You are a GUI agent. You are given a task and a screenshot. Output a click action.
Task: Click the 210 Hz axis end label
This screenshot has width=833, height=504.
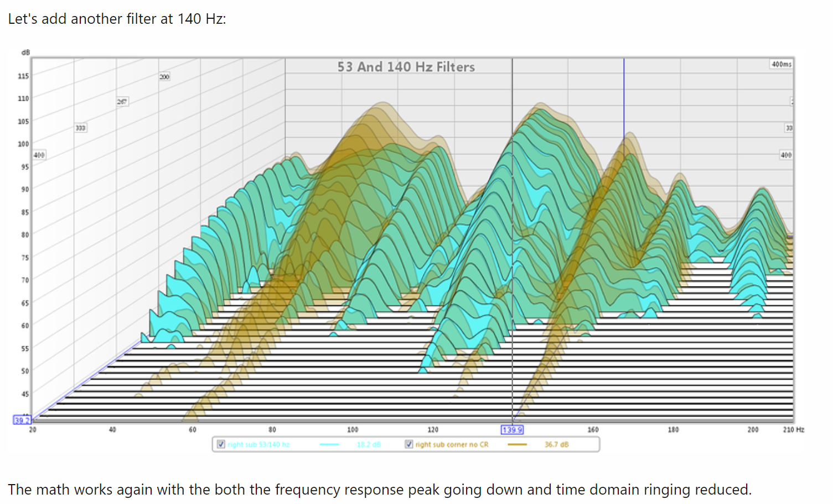793,429
